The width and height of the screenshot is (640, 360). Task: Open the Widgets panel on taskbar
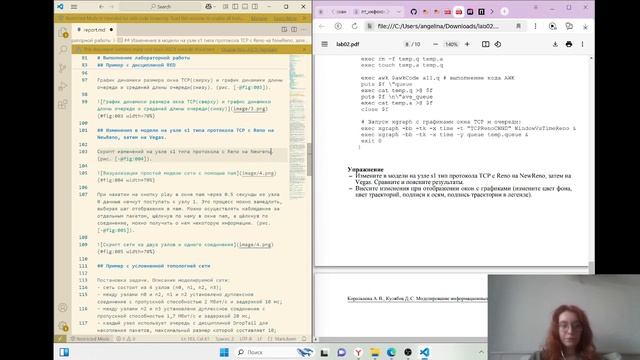click(x=64, y=352)
